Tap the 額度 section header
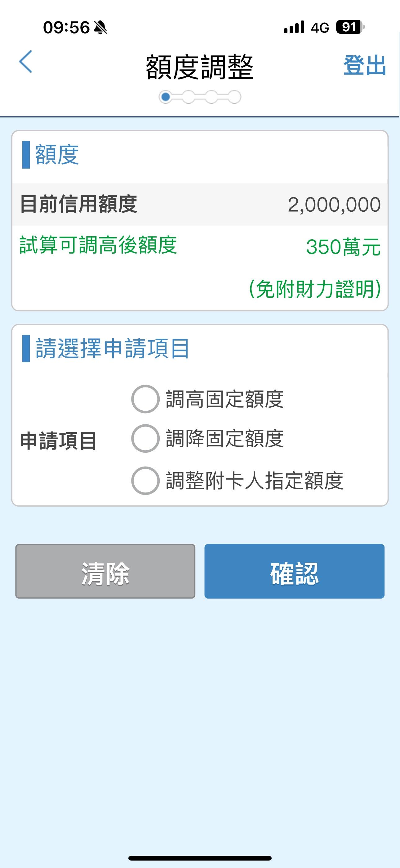Viewport: 400px width, 868px height. point(56,155)
